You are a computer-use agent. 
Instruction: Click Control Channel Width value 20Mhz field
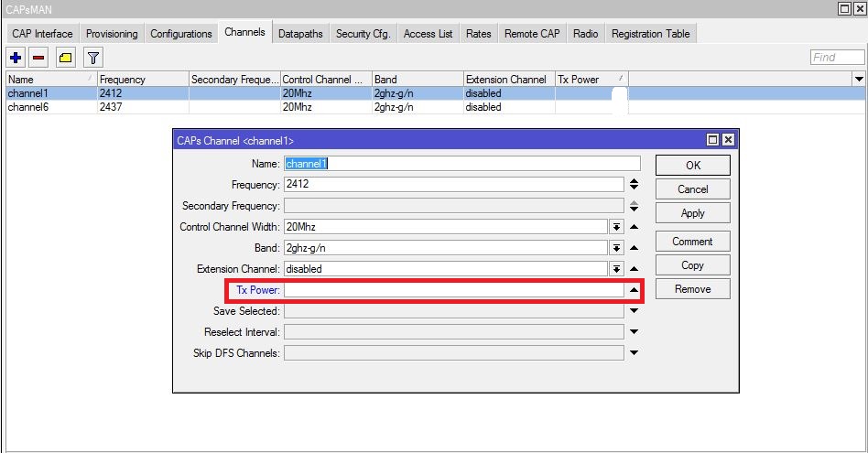tap(446, 227)
